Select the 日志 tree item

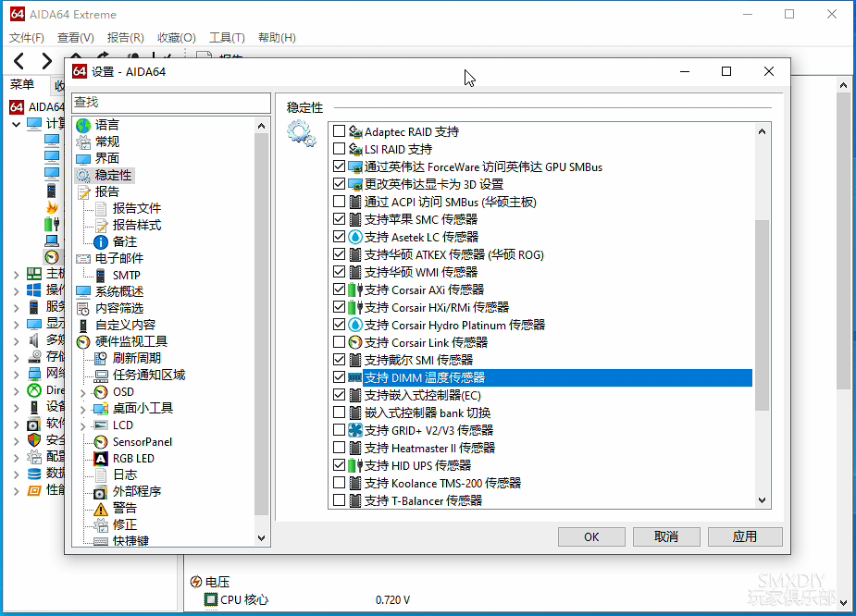coord(125,475)
